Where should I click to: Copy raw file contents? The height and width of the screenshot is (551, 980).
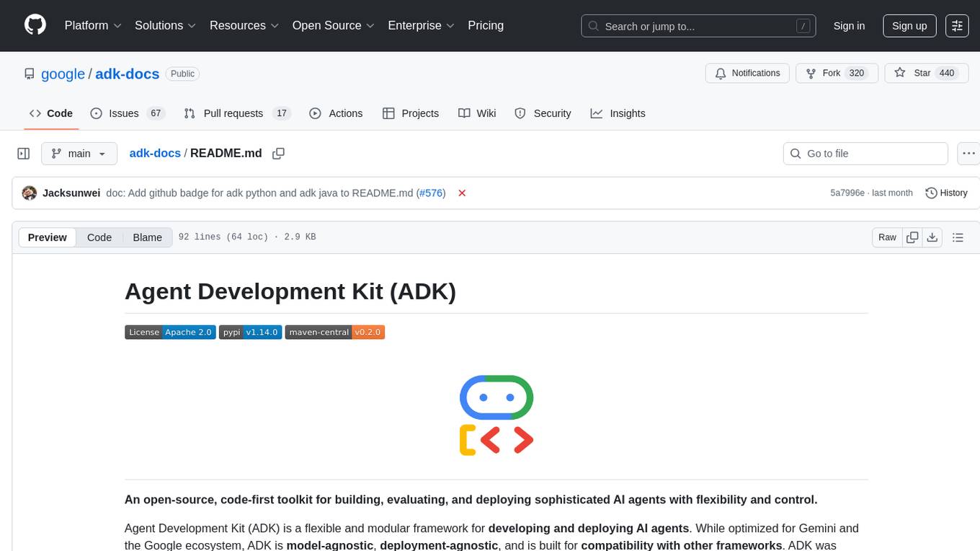tap(912, 237)
